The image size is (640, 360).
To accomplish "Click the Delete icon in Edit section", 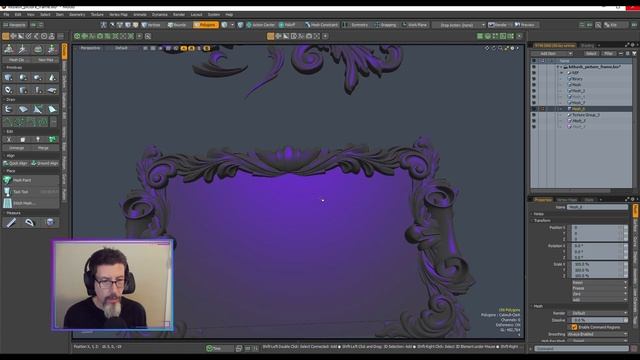I will pyautogui.click(x=23, y=140).
